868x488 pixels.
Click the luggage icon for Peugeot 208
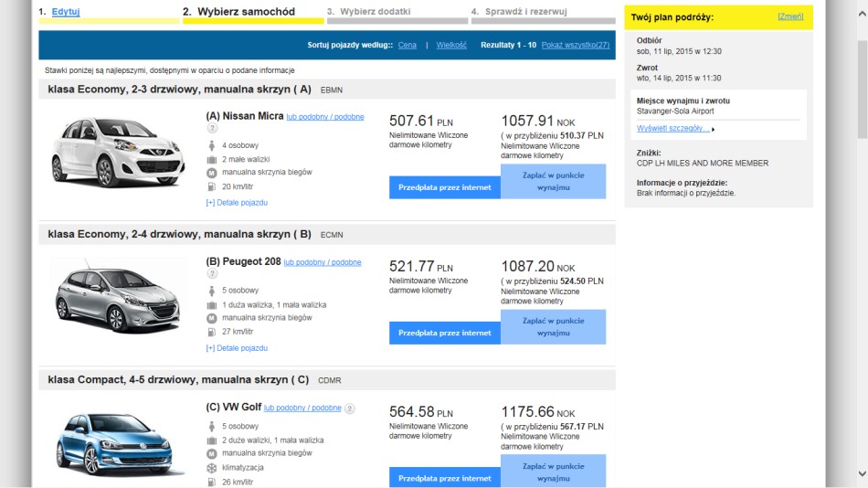coord(211,305)
